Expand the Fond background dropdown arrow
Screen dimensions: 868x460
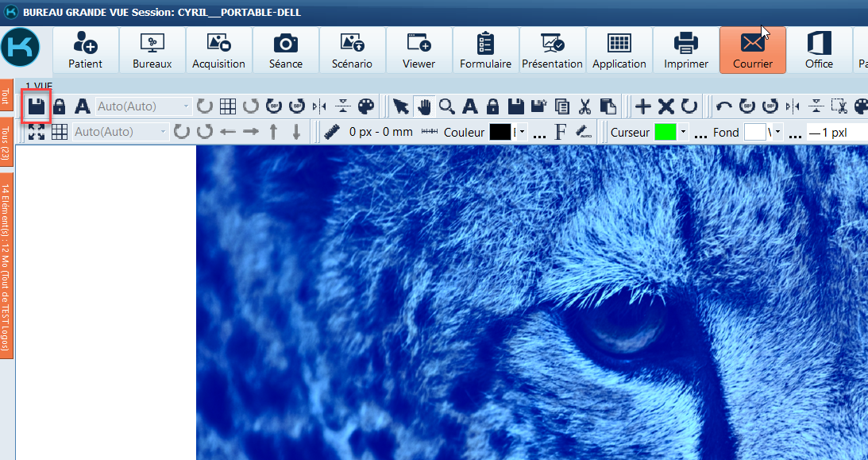777,133
